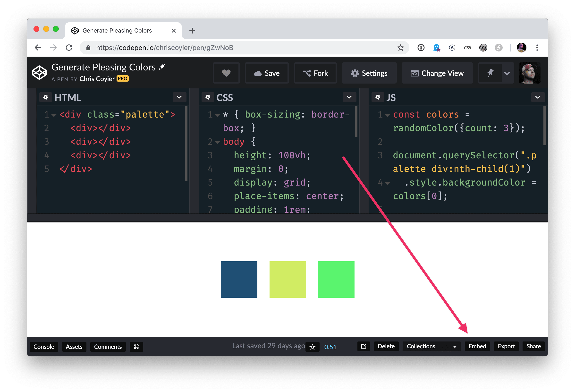Collapse JS line 1 fold arrow
This screenshot has width=575, height=392.
[388, 115]
